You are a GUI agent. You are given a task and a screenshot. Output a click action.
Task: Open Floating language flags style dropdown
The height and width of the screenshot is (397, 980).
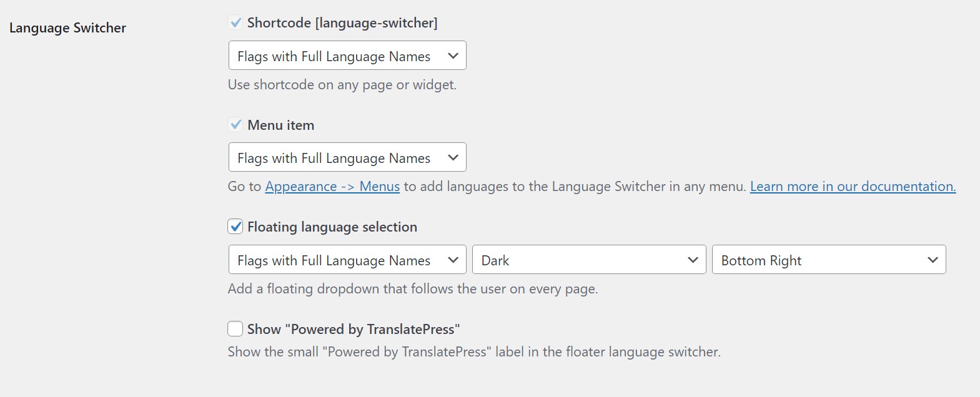coord(347,260)
